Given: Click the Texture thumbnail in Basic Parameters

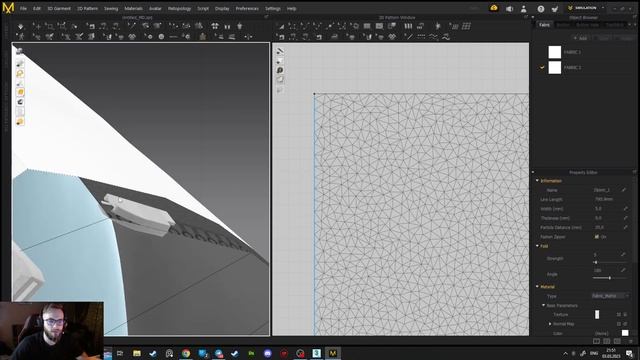Looking at the screenshot, I should pyautogui.click(x=597, y=314).
